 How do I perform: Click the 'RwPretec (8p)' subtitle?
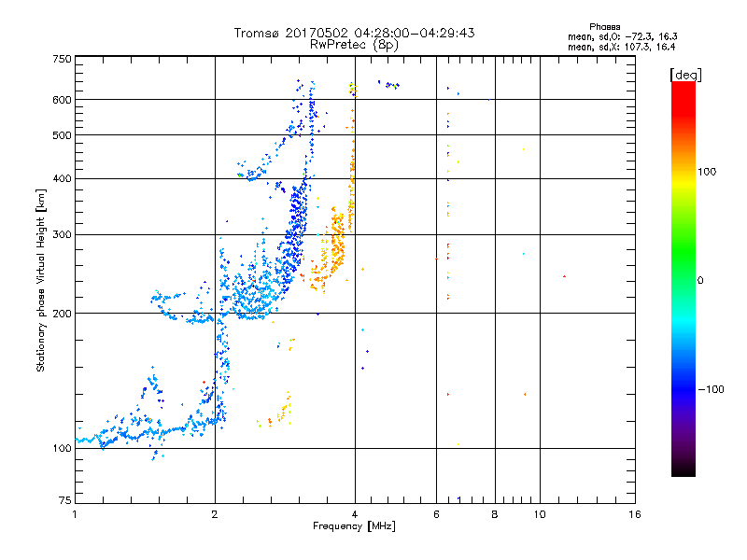click(354, 45)
